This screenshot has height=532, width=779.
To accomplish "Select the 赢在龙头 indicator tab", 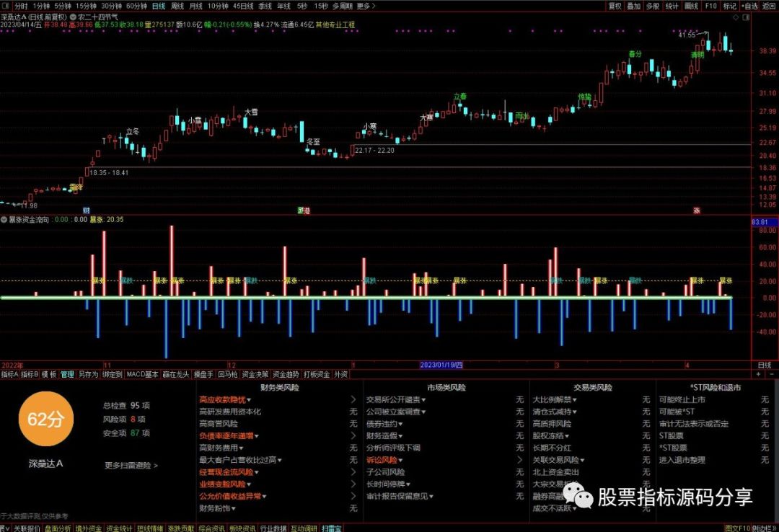I will 176,375.
